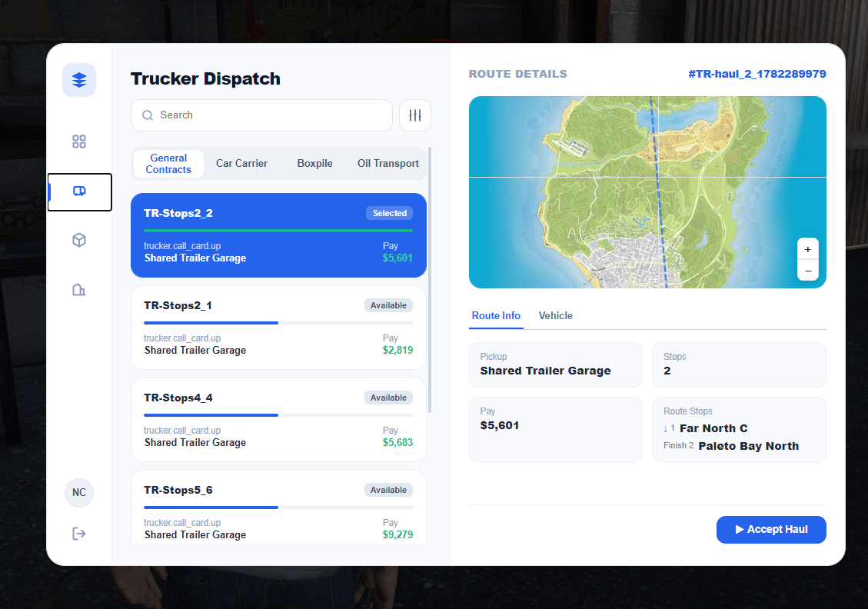
Task: Select the TR-Stops5_6 contract card
Action: pos(278,507)
